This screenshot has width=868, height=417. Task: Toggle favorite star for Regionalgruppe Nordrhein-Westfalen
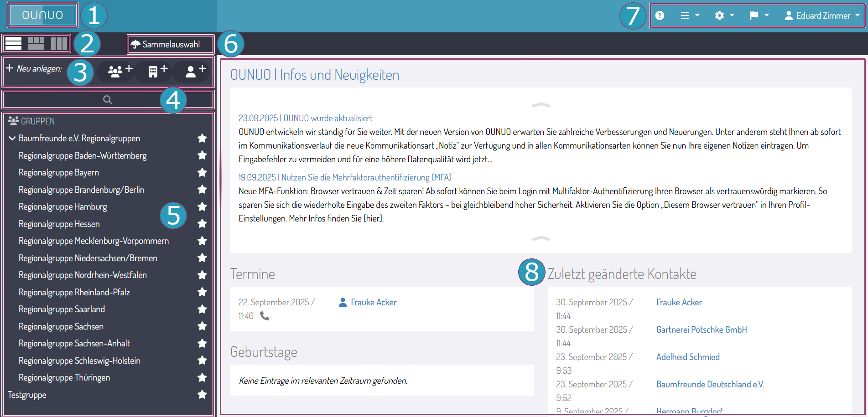202,275
